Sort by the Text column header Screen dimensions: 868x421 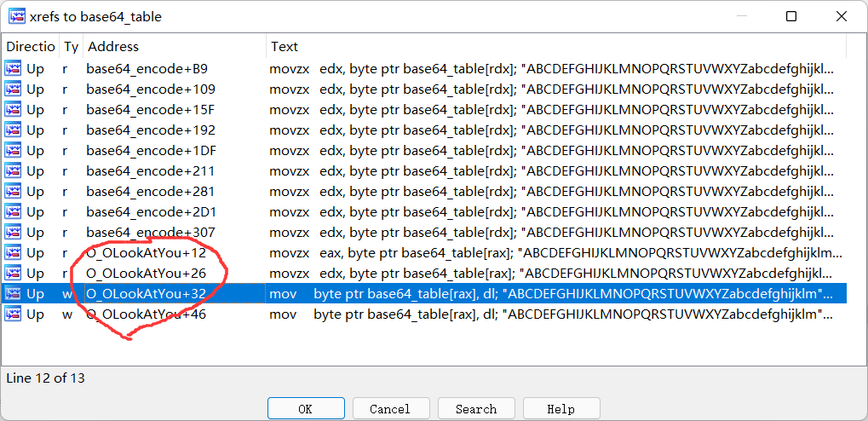(556, 47)
